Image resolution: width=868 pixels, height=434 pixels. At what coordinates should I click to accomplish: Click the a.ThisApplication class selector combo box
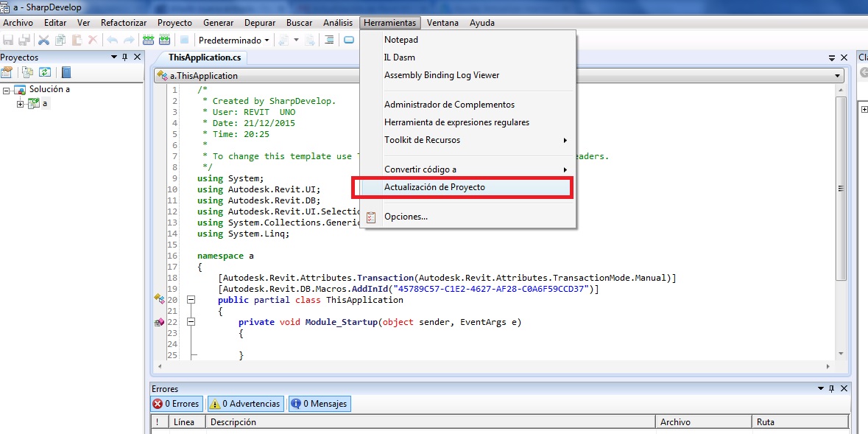click(x=499, y=75)
